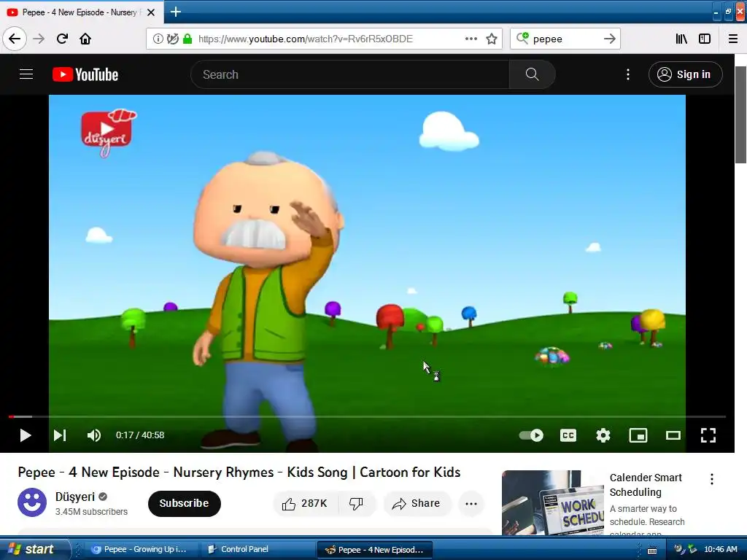
Task: Open page actions three-dot menu in address bar
Action: [x=471, y=39]
